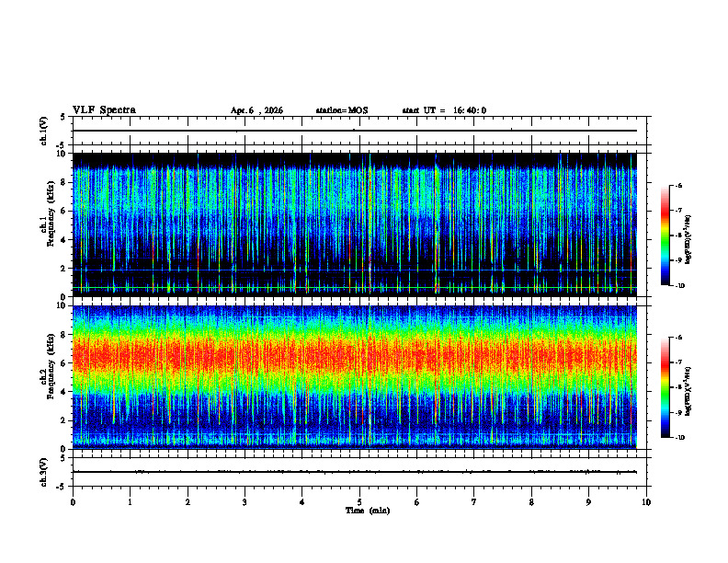Click the "-10" label on ch.2 color scale
728x563 pixels.
tap(679, 438)
